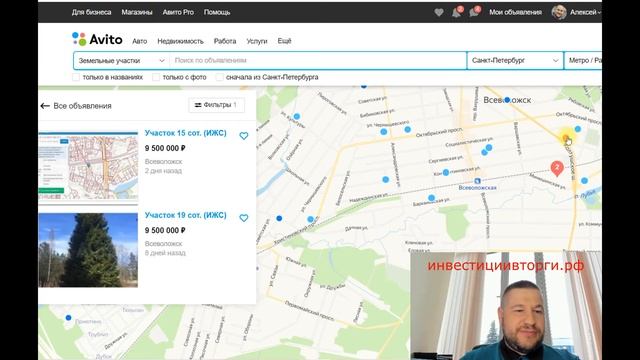The width and height of the screenshot is (640, 360).
Task: Open the Помощь menu item
Action: pyautogui.click(x=217, y=12)
